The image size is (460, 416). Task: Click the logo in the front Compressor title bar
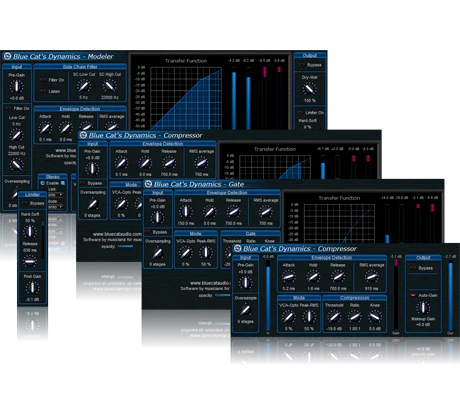[x=237, y=248]
